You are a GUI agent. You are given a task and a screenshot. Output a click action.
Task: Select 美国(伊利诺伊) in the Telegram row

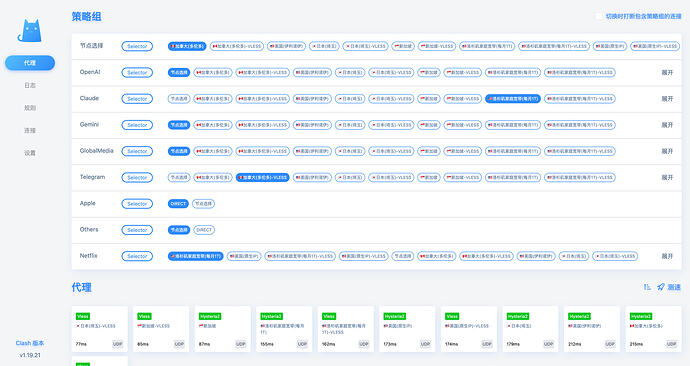click(312, 178)
